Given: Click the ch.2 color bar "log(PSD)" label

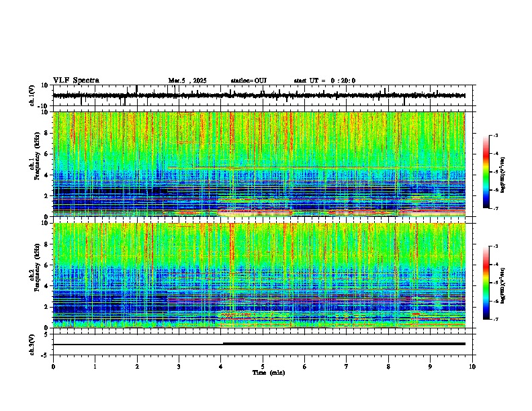Looking at the screenshot, I should pos(503,285).
